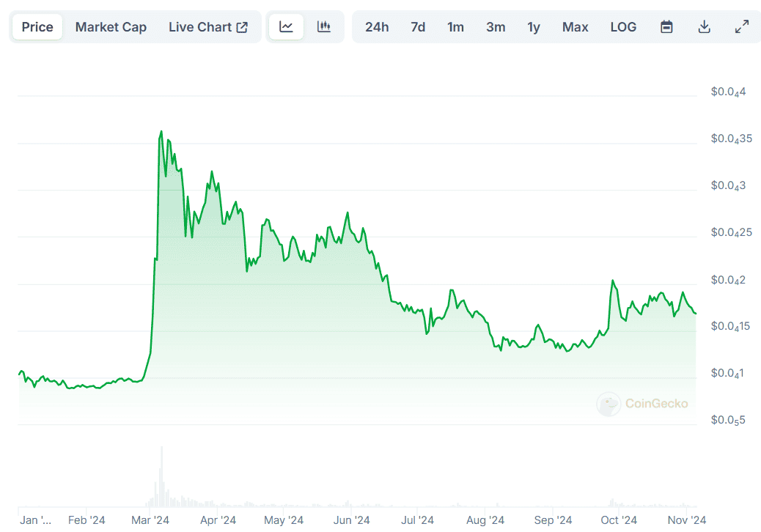Click the $0.0₅5 price axis label
This screenshot has height=532, width=761.
point(727,420)
